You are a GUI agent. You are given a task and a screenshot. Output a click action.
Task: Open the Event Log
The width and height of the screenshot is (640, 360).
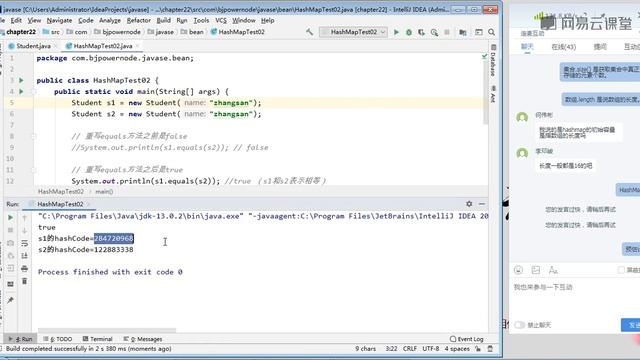click(467, 339)
